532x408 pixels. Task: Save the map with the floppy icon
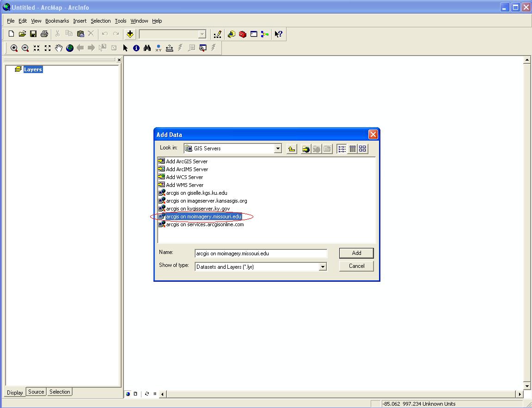(33, 34)
